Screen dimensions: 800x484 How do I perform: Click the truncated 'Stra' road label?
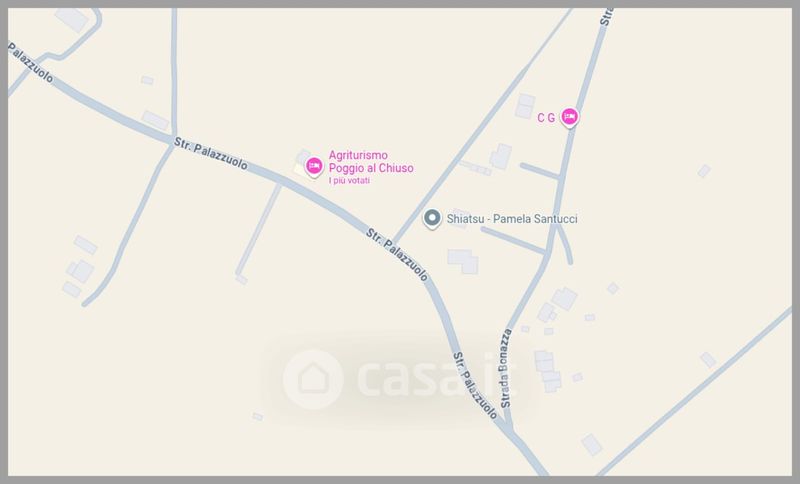606,17
